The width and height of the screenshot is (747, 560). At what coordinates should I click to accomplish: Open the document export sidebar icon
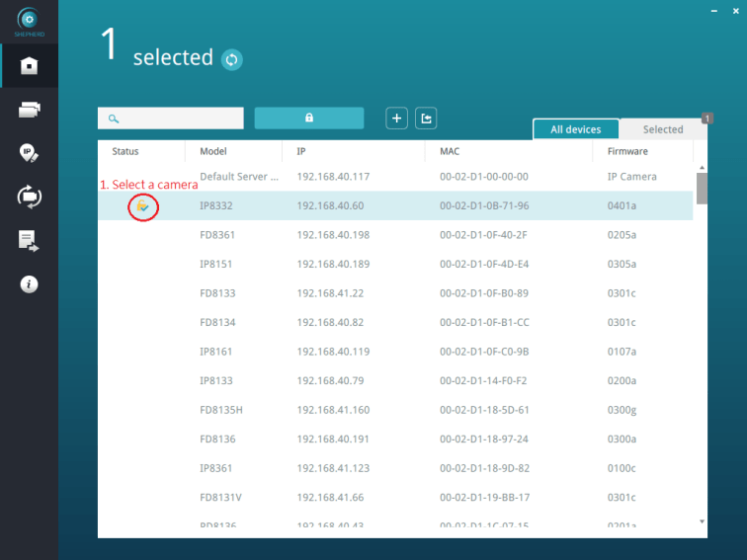[x=29, y=240]
